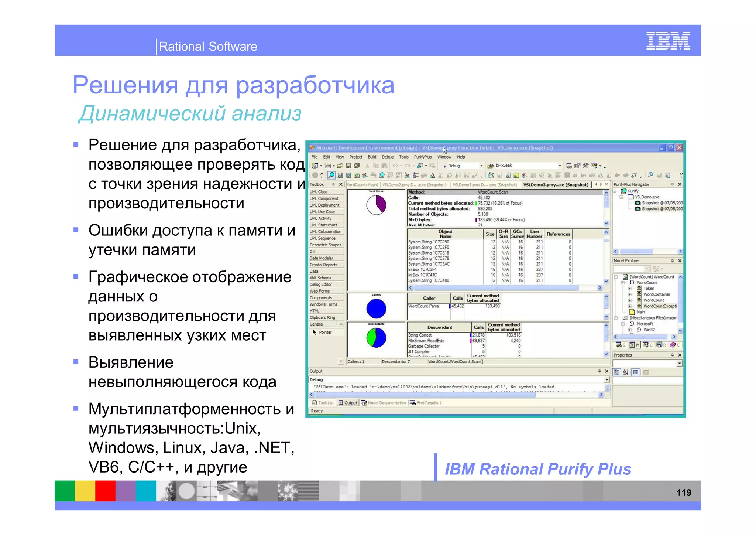This screenshot has height=535, width=756.
Task: Open the Debug menu
Action: click(x=388, y=157)
